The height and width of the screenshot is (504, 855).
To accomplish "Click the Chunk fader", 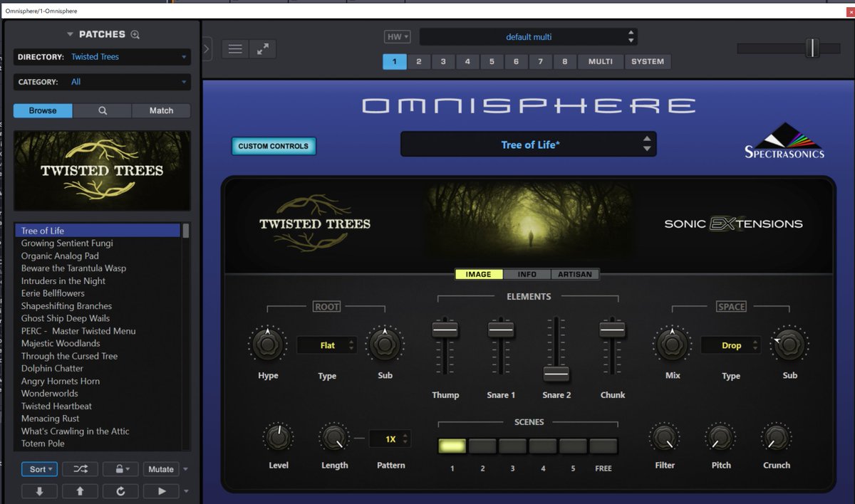I will pyautogui.click(x=612, y=330).
